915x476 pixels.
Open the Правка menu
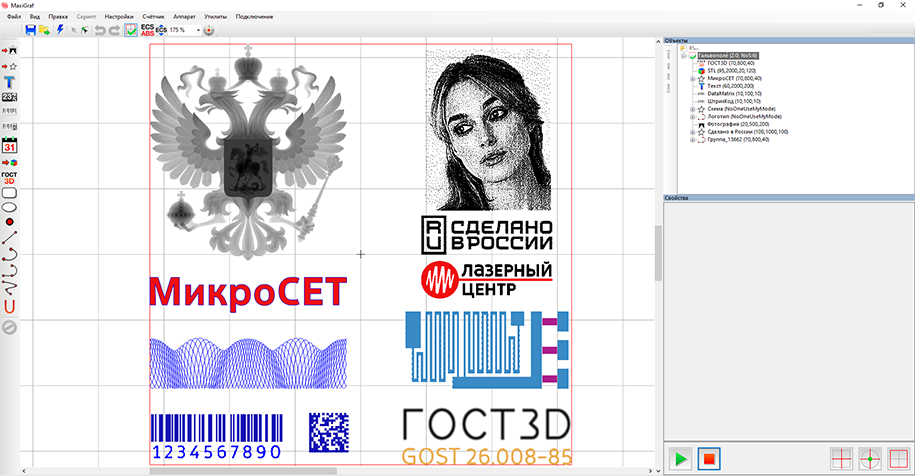(58, 17)
